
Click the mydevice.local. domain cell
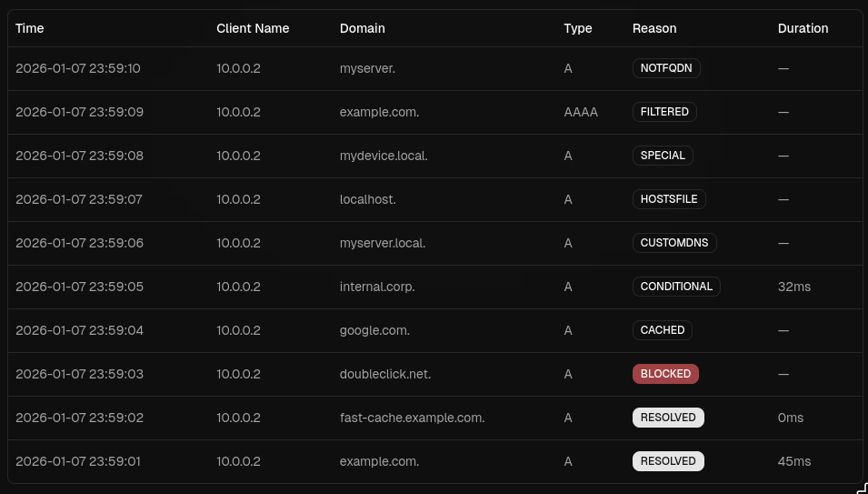pyautogui.click(x=384, y=156)
